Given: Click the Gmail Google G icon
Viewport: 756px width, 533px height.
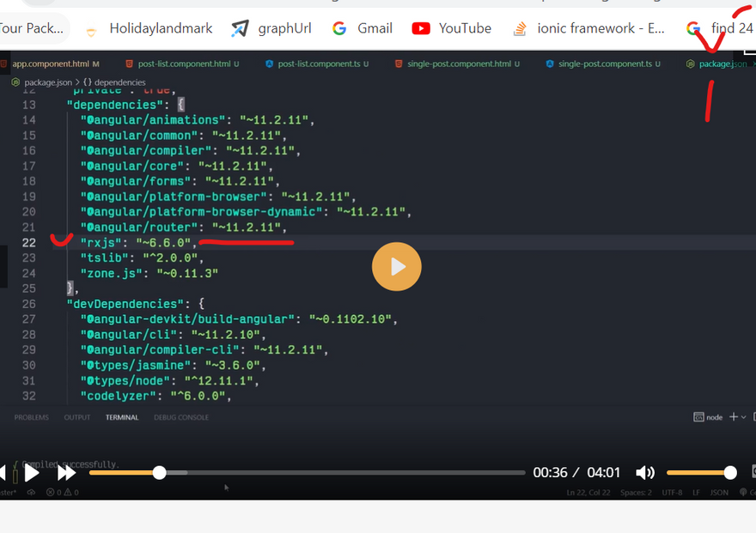Looking at the screenshot, I should (x=339, y=28).
